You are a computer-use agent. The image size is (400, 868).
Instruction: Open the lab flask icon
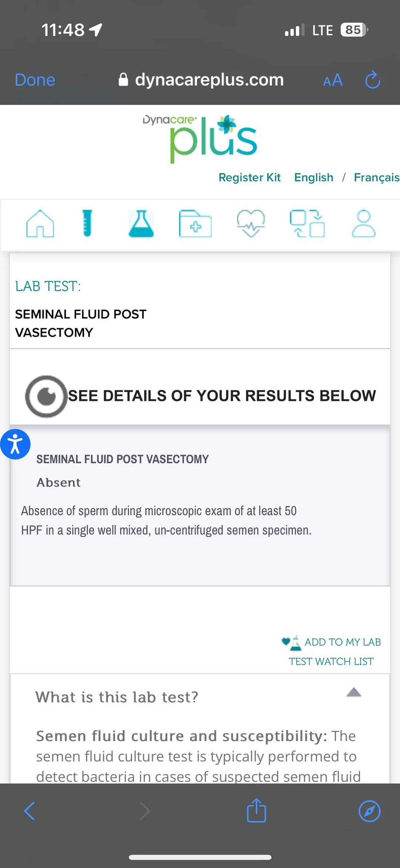(x=142, y=223)
